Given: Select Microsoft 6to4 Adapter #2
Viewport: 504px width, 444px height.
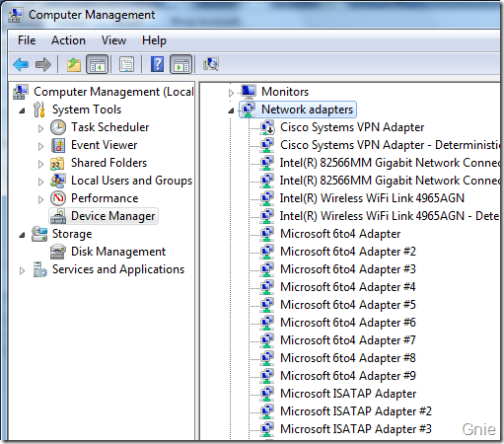Looking at the screenshot, I should click(x=348, y=252).
